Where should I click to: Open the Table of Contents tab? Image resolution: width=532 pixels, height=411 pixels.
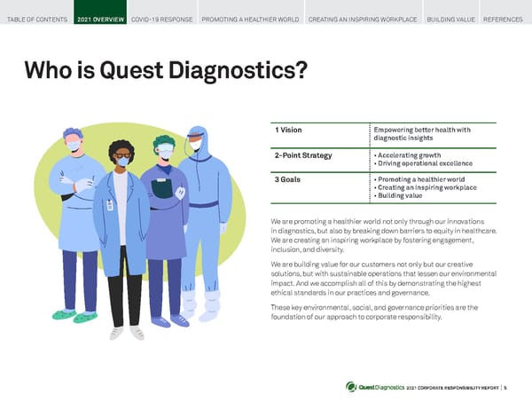tap(36, 18)
